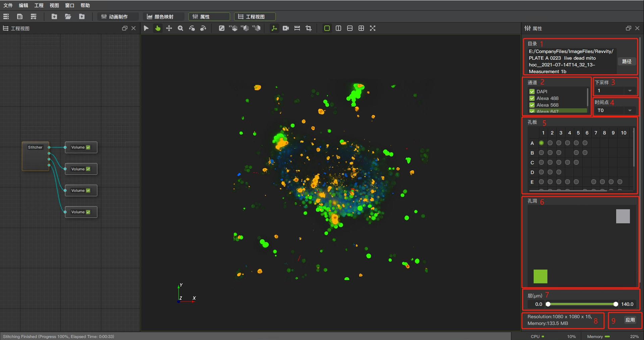The height and width of the screenshot is (340, 644).
Task: Switch to YZ plane view
Action: [x=256, y=28]
